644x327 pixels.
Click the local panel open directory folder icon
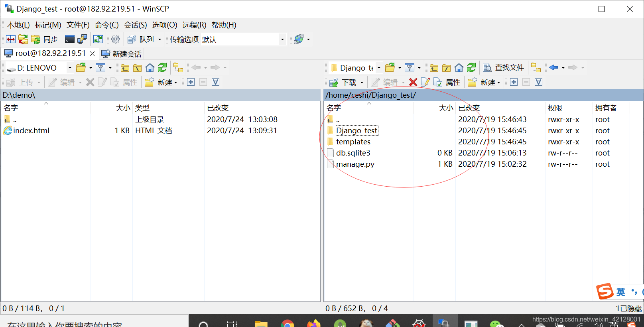tap(81, 67)
